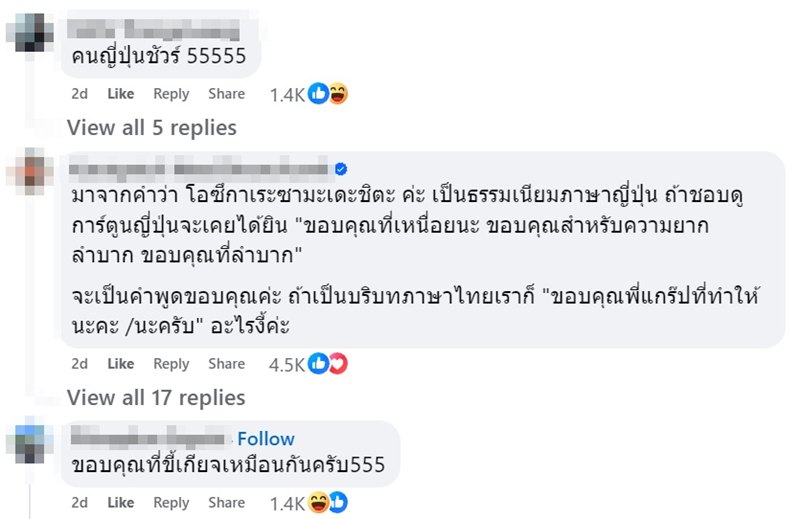800x519 pixels.
Task: Click the like reaction icon on third comment
Action: 338,502
